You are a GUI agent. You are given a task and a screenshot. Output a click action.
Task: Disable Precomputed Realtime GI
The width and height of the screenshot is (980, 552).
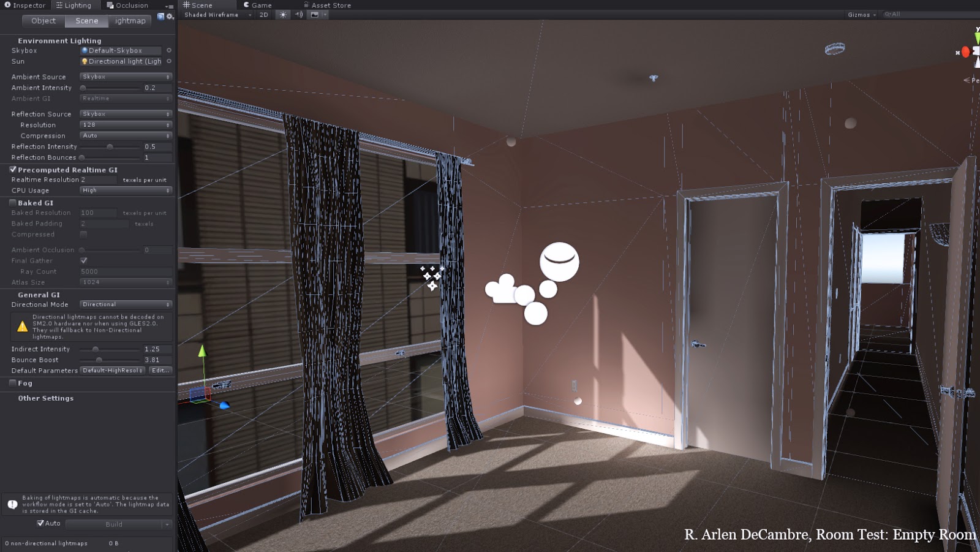pyautogui.click(x=12, y=170)
